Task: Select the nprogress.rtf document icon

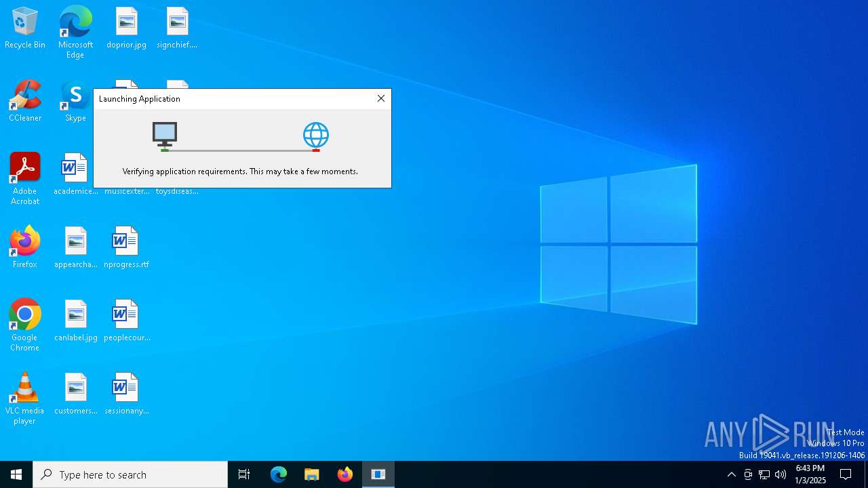Action: click(x=126, y=248)
